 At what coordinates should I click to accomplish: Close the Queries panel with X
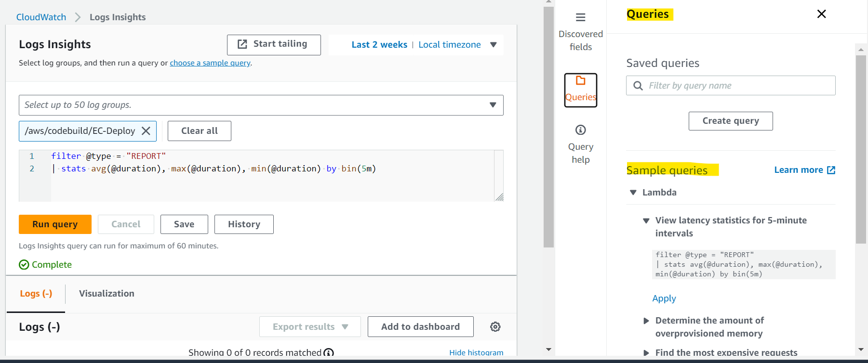pyautogui.click(x=821, y=14)
